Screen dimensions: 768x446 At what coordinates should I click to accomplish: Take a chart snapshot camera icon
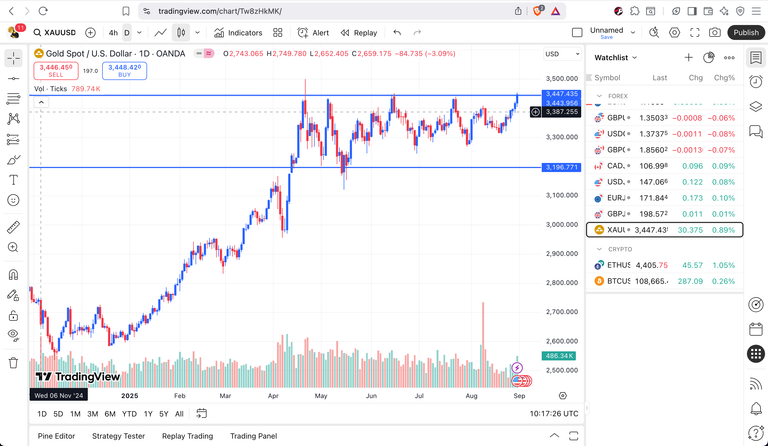pos(715,33)
